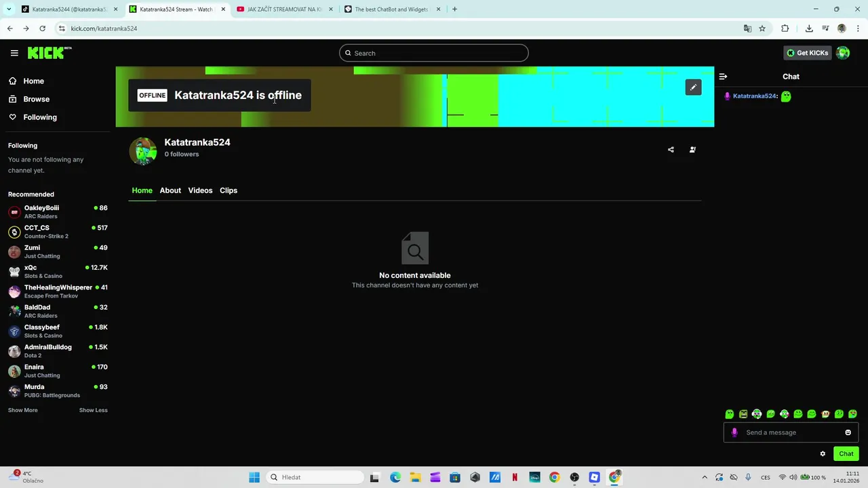Switch to the YouTube JAK ZAČÍT STREAMOVAT tab

[x=283, y=9]
